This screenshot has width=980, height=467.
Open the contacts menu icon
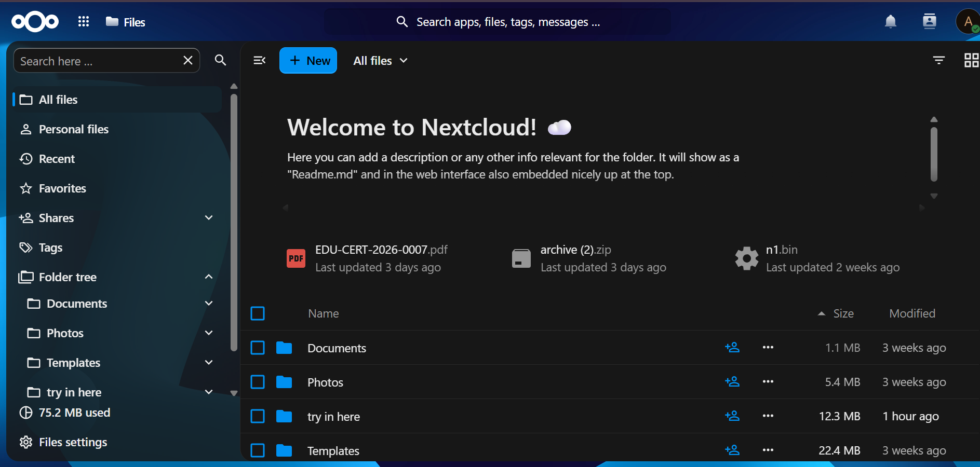[x=929, y=21]
